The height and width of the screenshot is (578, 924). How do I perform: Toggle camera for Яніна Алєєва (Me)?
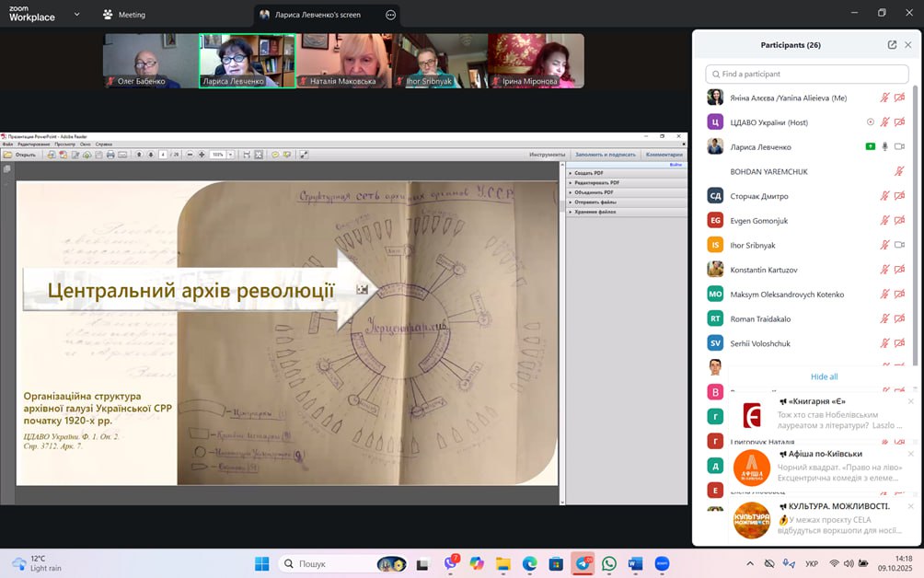pyautogui.click(x=899, y=98)
